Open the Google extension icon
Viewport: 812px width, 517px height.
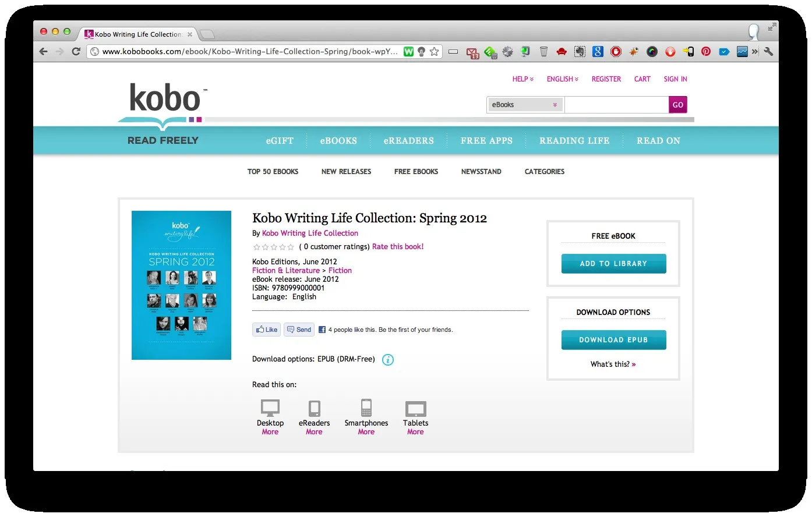point(598,52)
